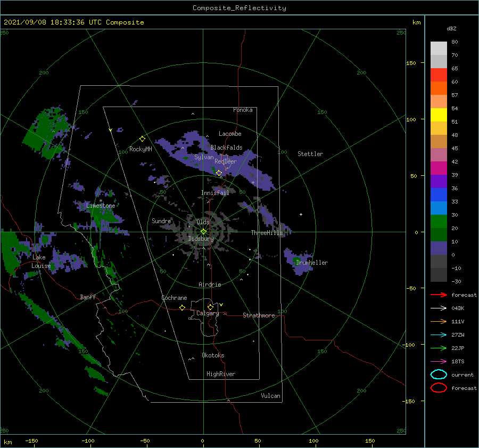The image size is (479, 448).
Task: Click the -150 tick on bottom axis
Action: pos(31,441)
